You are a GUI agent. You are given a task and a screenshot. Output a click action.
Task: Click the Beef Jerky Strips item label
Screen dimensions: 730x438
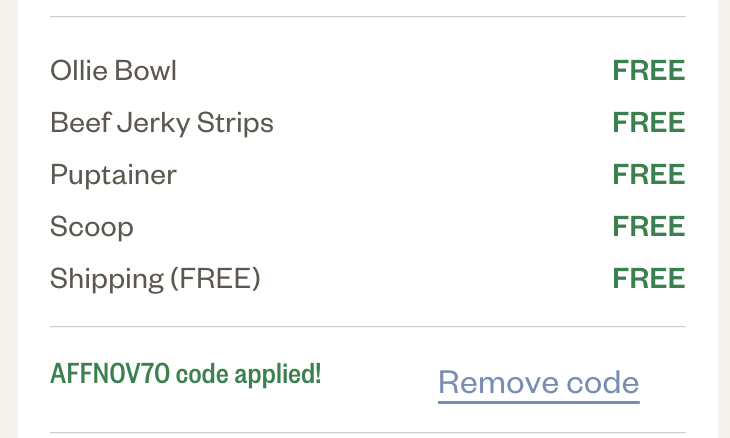click(x=161, y=123)
